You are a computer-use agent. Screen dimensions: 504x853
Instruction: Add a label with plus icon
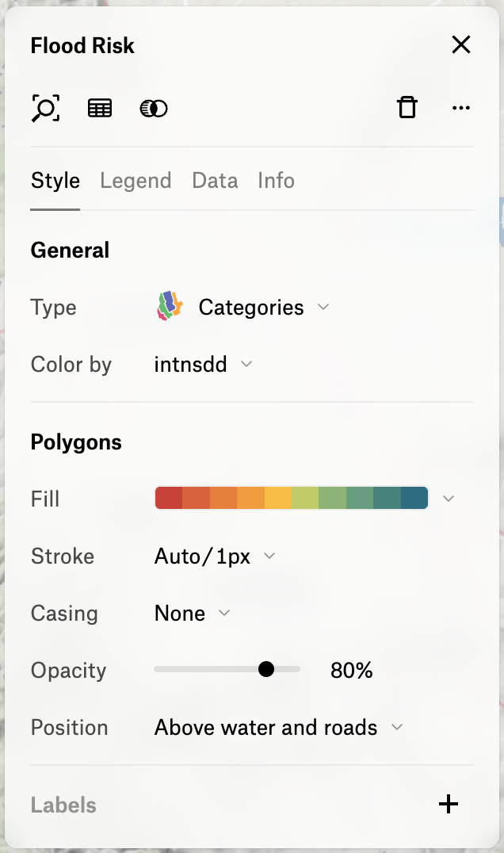pos(449,804)
